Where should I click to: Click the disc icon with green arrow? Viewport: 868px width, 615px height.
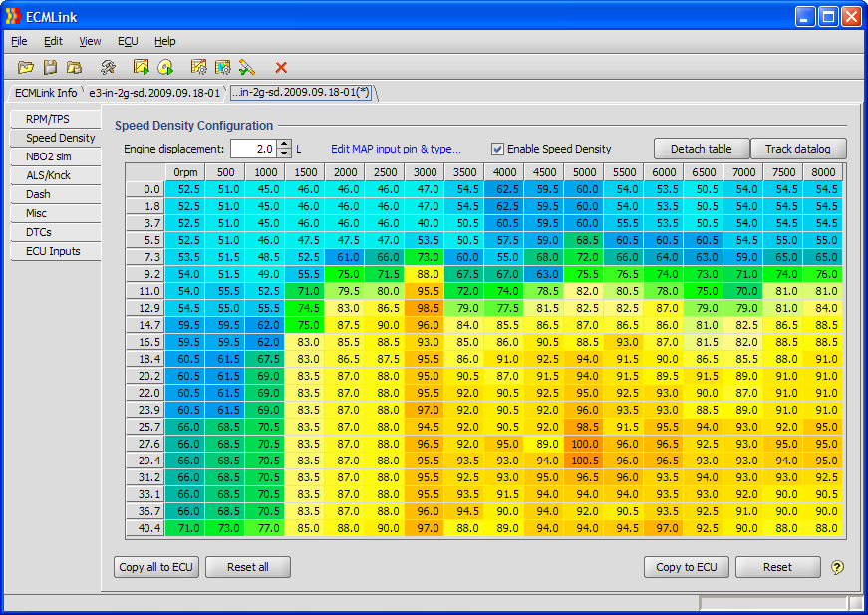click(x=165, y=67)
